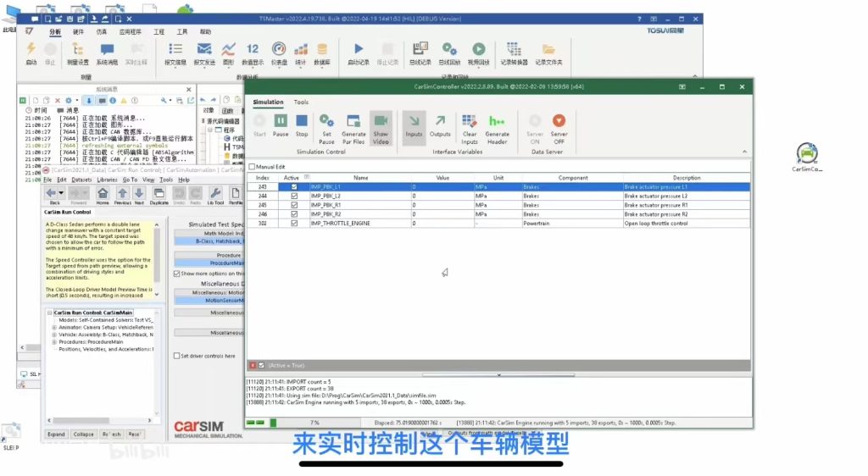Viewport: 868px width, 476px height.
Task: Remove the Active = True filter
Action: pyautogui.click(x=253, y=365)
